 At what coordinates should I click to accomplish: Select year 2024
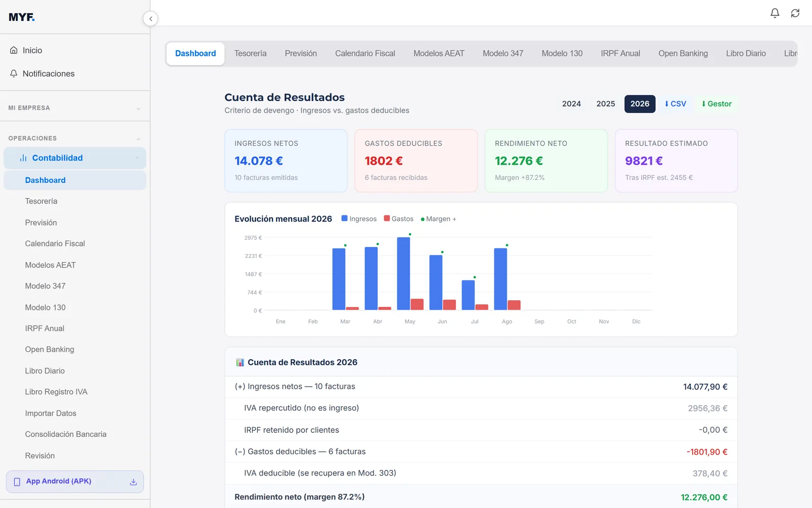point(571,104)
